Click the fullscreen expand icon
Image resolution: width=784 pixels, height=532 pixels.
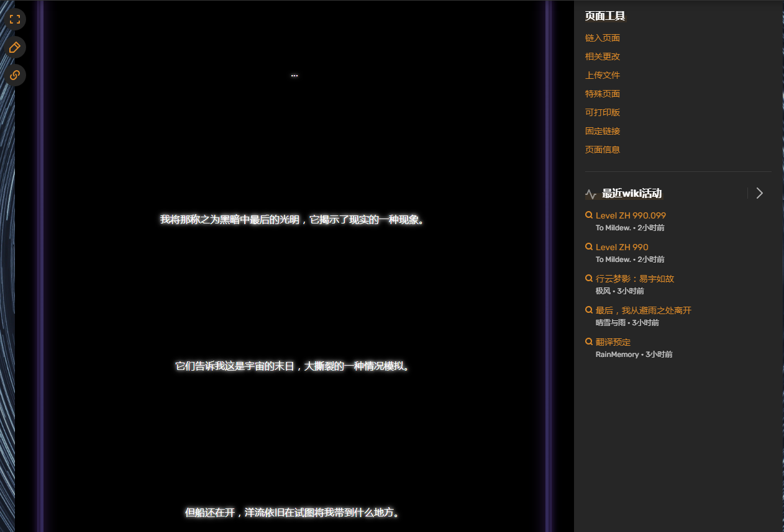[x=15, y=19]
